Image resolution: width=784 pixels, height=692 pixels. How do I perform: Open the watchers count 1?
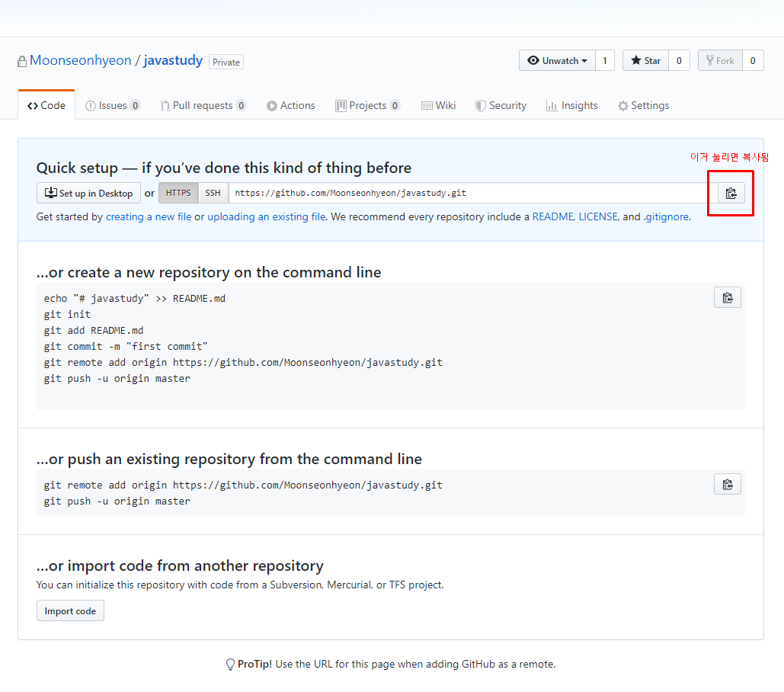605,60
